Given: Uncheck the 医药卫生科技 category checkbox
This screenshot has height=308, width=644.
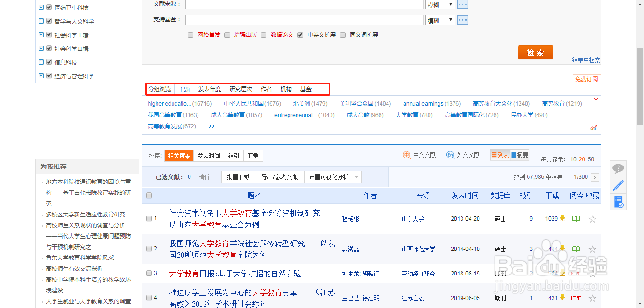Looking at the screenshot, I should click(x=49, y=8).
